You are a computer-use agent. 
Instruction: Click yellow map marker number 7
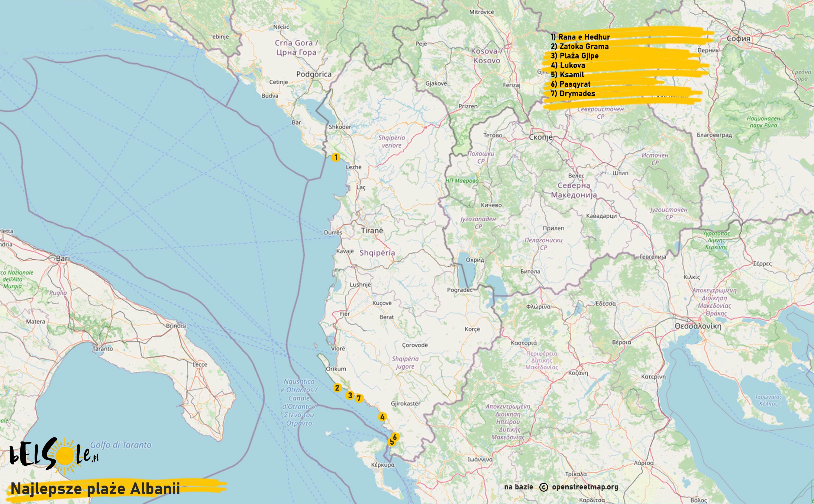pyautogui.click(x=359, y=398)
